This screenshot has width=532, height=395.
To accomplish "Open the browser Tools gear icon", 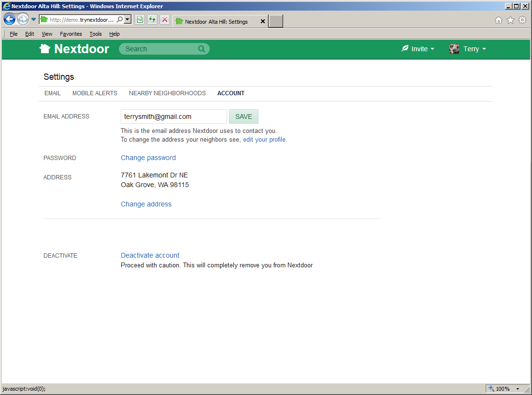I will (522, 20).
